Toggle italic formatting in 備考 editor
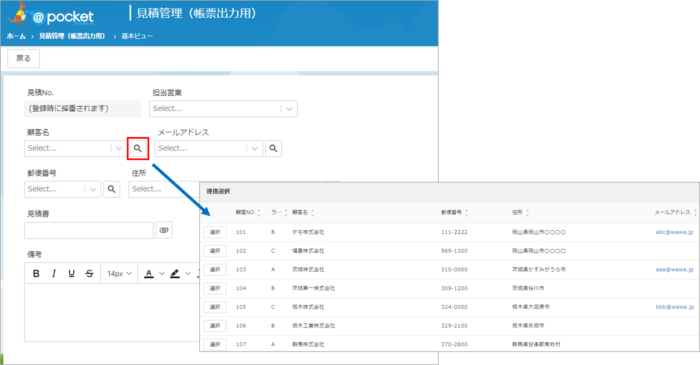Viewport: 700px width, 365px height. coord(54,274)
